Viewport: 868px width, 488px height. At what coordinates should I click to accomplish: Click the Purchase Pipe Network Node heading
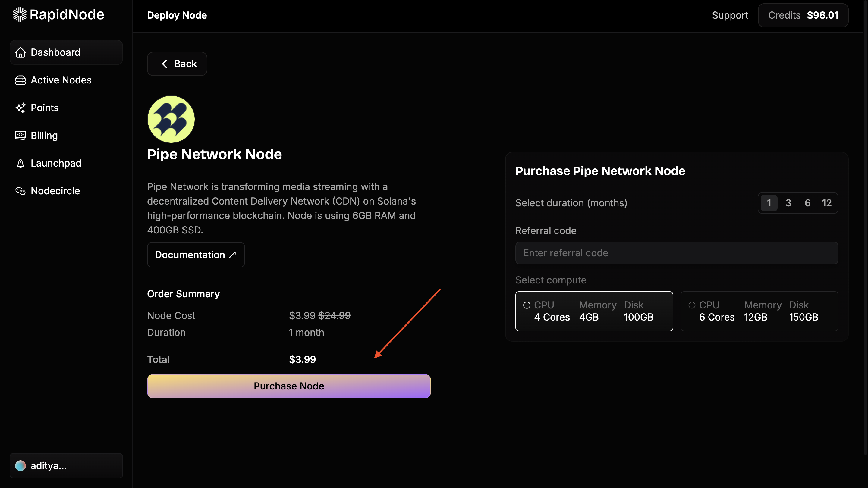tap(600, 171)
